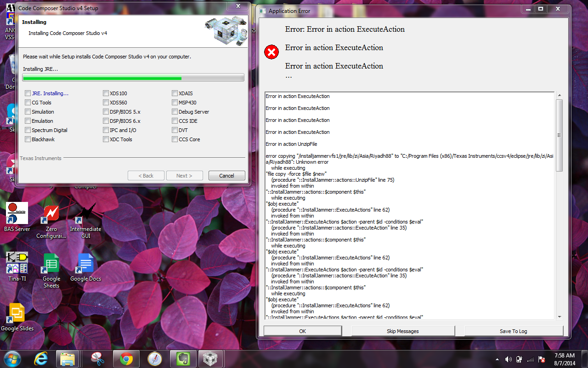Click the "file copy -force $file $new" line

(297, 174)
